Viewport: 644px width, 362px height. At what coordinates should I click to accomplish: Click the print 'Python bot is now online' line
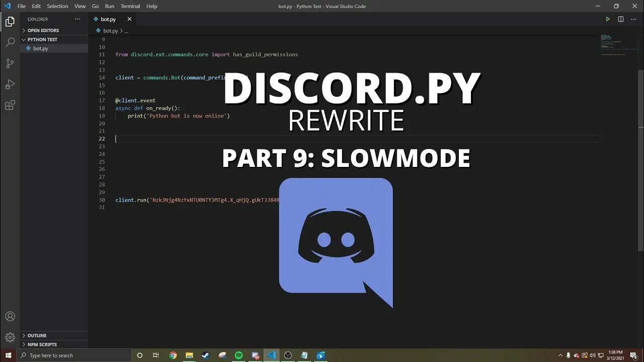(179, 116)
